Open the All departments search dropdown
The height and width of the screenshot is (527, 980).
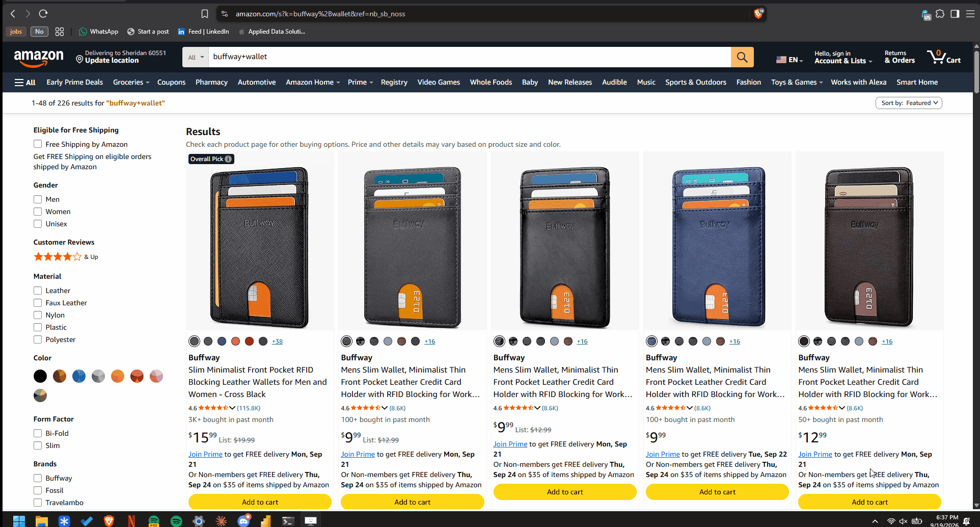pos(196,57)
